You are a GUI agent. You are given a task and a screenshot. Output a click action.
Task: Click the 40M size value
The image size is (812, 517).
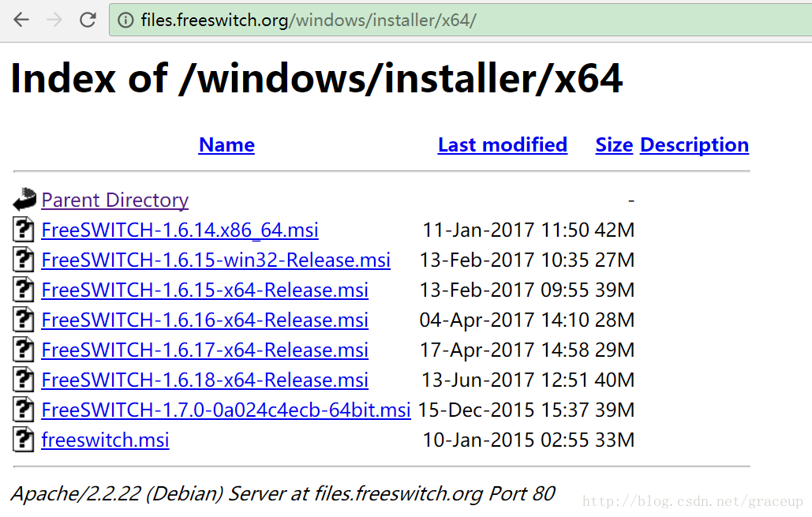tap(614, 380)
